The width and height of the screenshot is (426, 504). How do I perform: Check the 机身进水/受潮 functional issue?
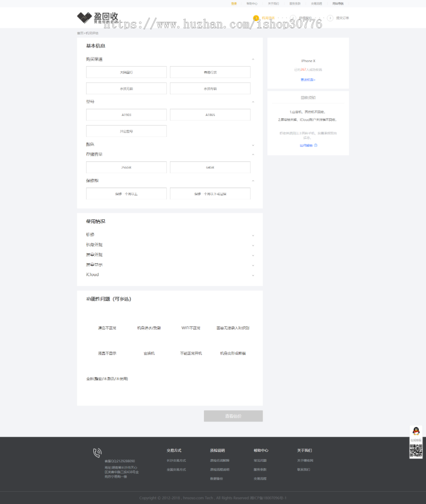149,328
